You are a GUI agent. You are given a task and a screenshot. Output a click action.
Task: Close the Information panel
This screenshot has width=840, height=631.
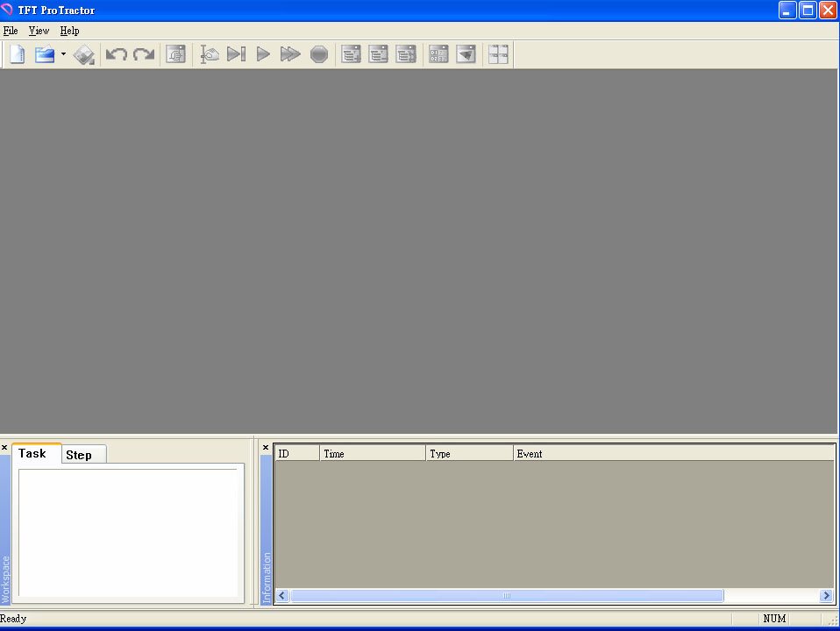pyautogui.click(x=266, y=448)
